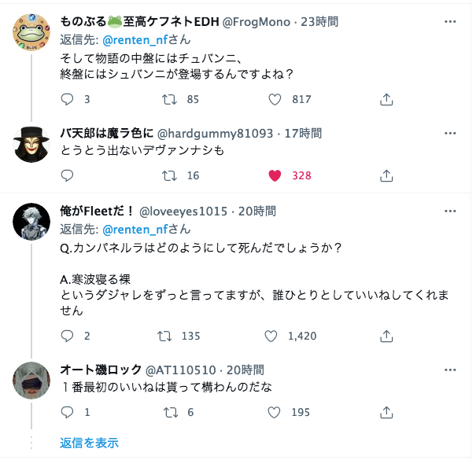Open AT110510's profile avatar
Image resolution: width=476 pixels, height=460 pixels.
click(x=33, y=382)
